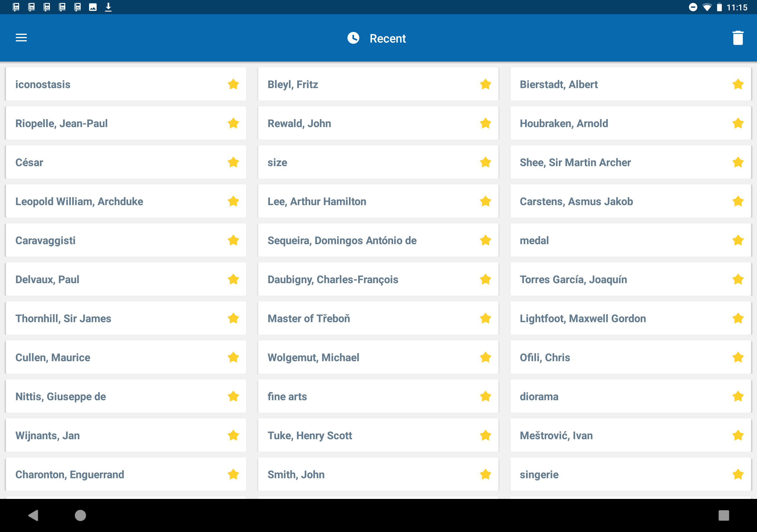Click the star for Delvaux, Paul
The width and height of the screenshot is (757, 532).
click(x=233, y=279)
